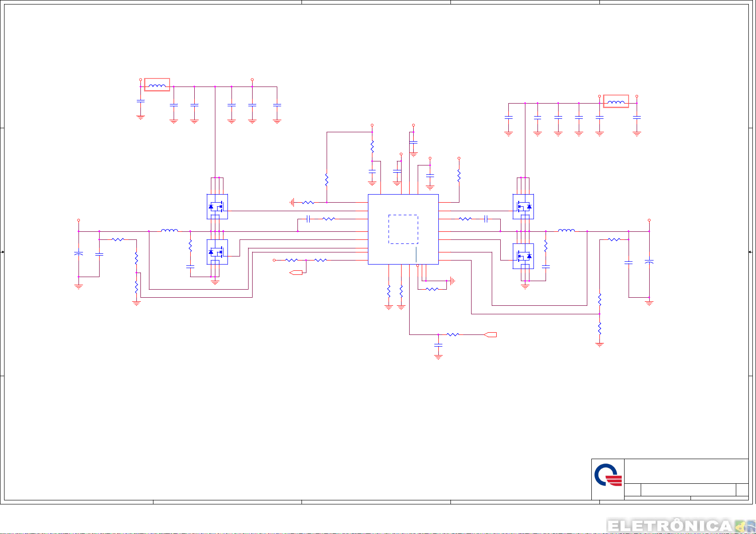The width and height of the screenshot is (756, 534).
Task: Select the polarized capacitor at the far right
Action: [x=649, y=261]
